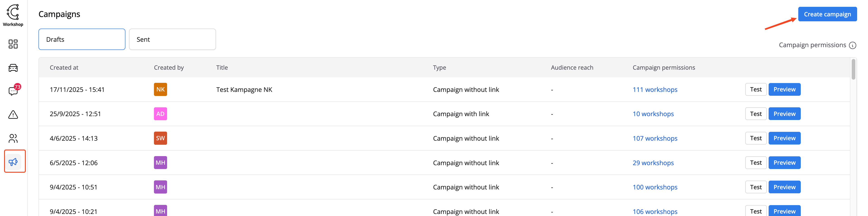
Task: Switch to the Sent tab
Action: (x=172, y=39)
